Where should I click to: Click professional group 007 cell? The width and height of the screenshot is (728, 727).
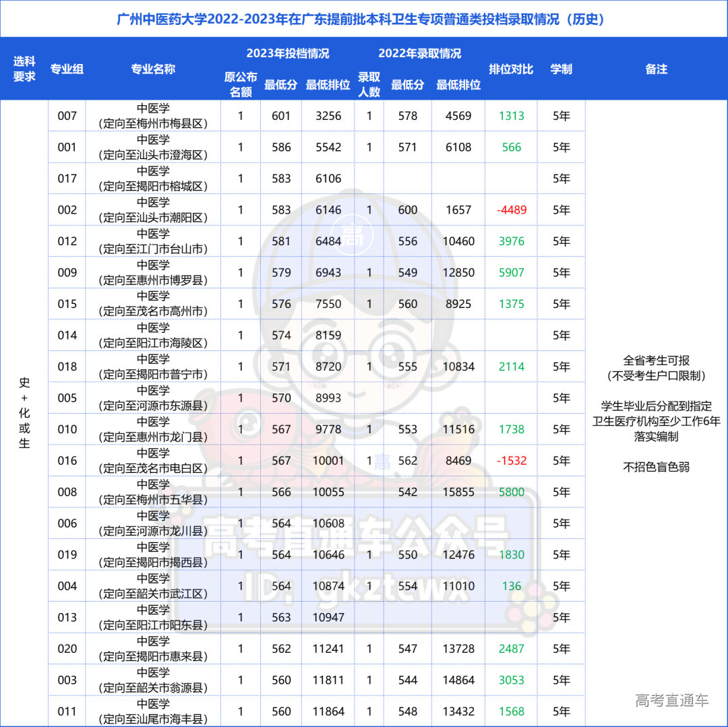pos(67,115)
